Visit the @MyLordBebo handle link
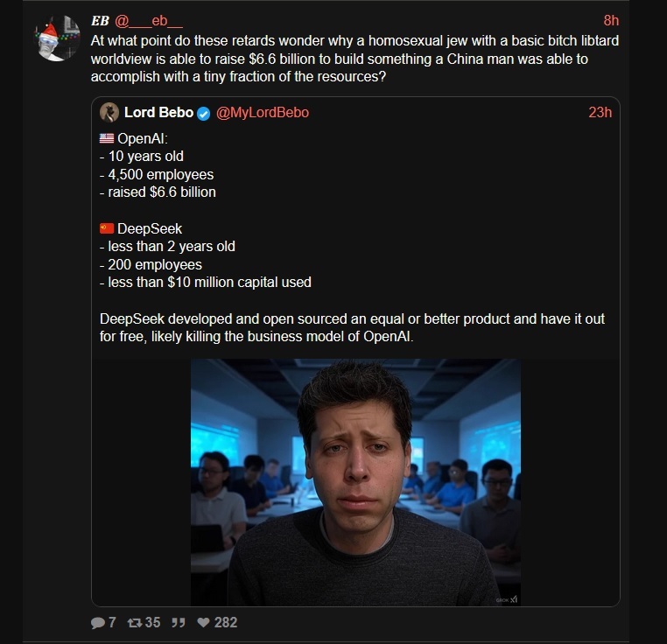This screenshot has height=644, width=667. [x=263, y=112]
